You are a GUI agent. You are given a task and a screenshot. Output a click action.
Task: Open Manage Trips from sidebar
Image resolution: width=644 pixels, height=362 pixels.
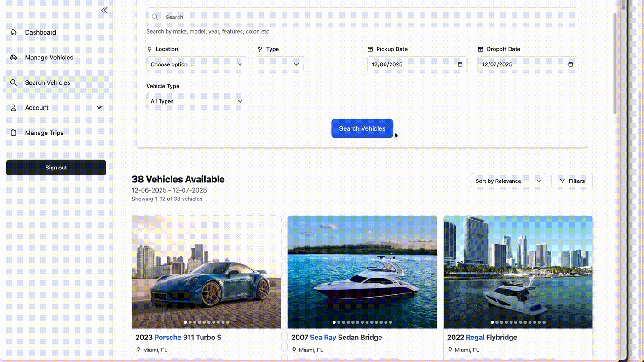coord(44,133)
